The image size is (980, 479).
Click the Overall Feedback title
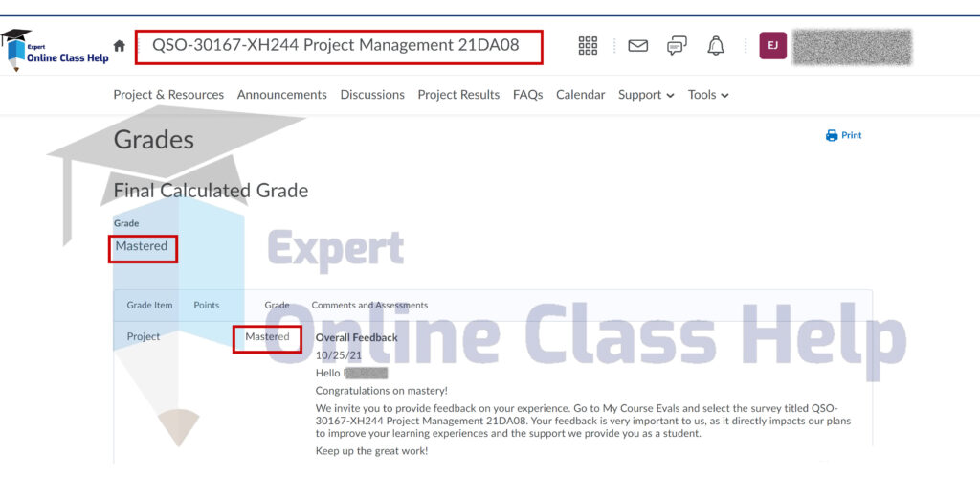[356, 337]
